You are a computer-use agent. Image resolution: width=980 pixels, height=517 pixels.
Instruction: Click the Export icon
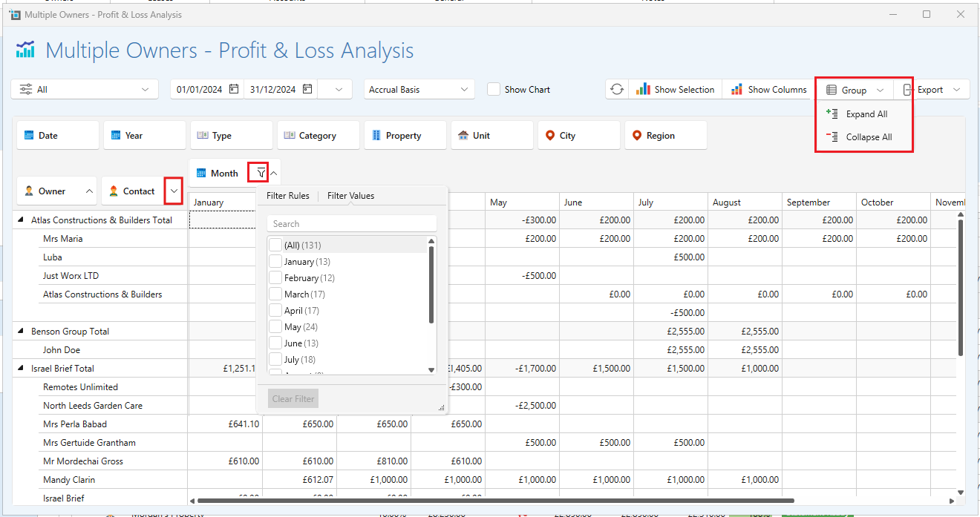click(x=907, y=90)
